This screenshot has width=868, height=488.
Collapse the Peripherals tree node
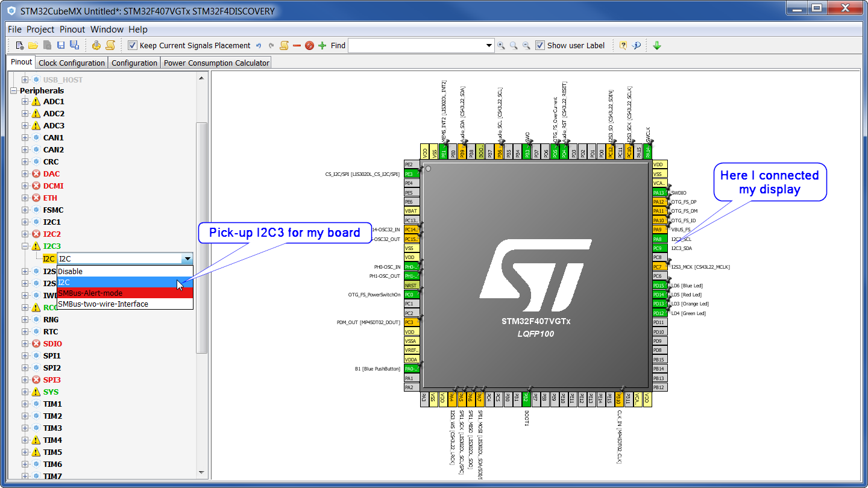click(x=13, y=90)
